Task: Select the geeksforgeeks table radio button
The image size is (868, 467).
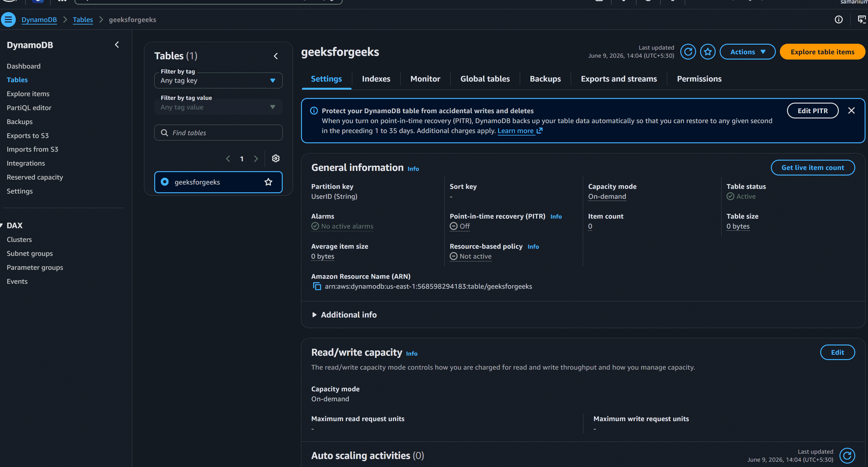Action: [164, 182]
